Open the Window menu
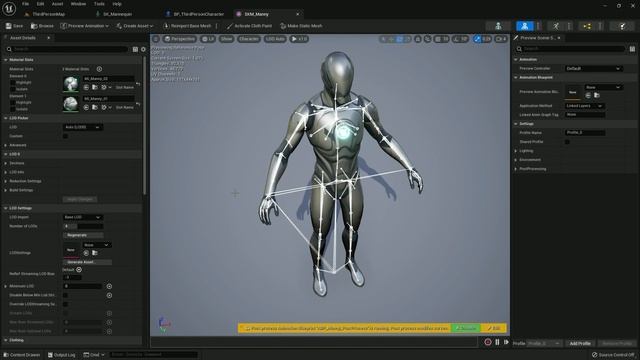This screenshot has width=640, height=360. [x=78, y=4]
